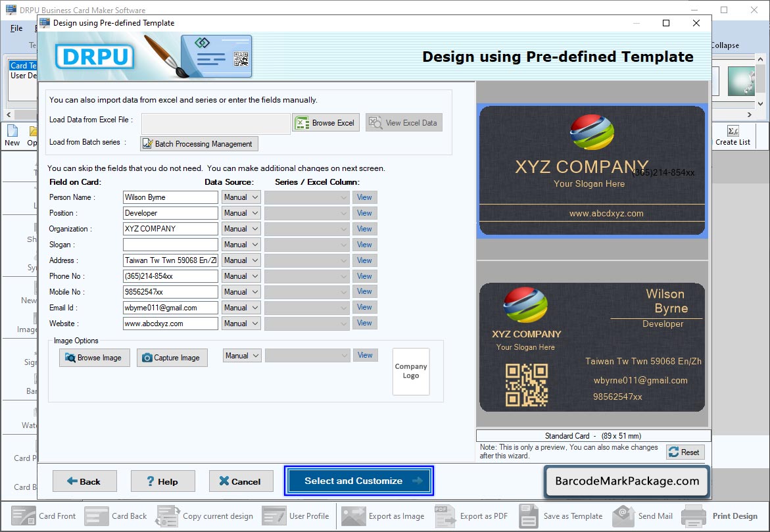
Task: Click Capture Image button
Action: tap(172, 358)
